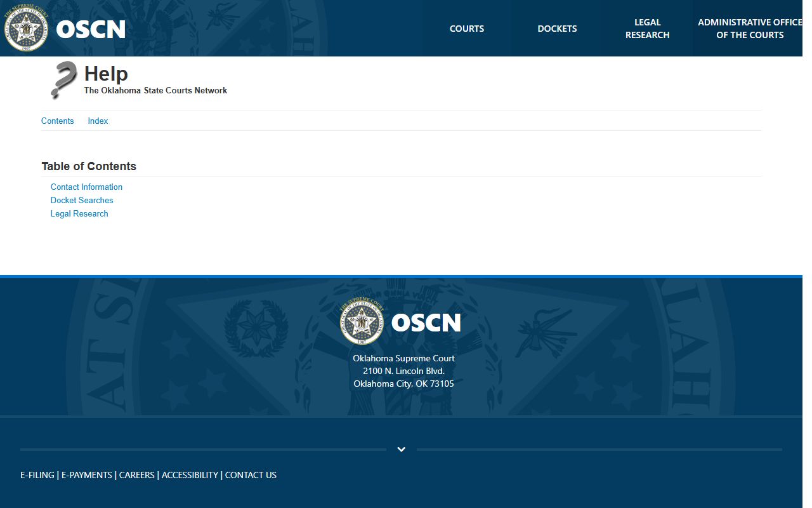Viewport: 812px width, 508px height.
Task: Click the 'Oklahoma Supreme Court' footer text
Action: pos(403,358)
